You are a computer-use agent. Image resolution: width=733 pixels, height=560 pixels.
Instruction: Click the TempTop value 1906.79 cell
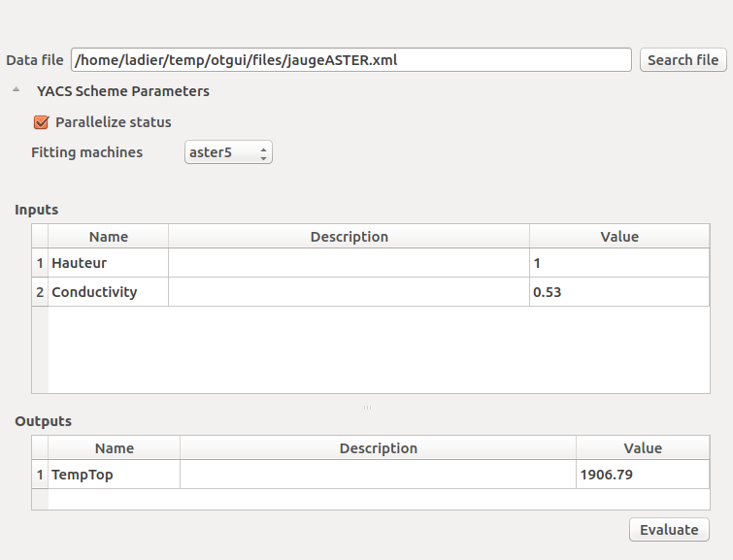[642, 475]
